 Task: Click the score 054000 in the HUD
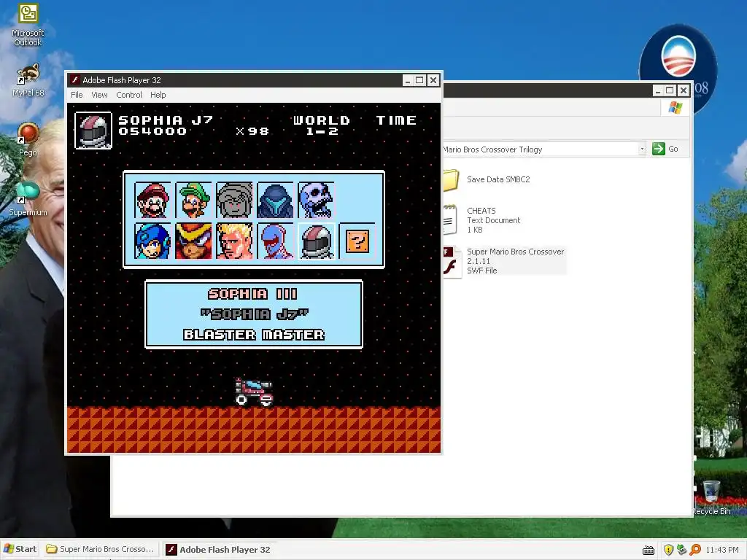coord(152,131)
